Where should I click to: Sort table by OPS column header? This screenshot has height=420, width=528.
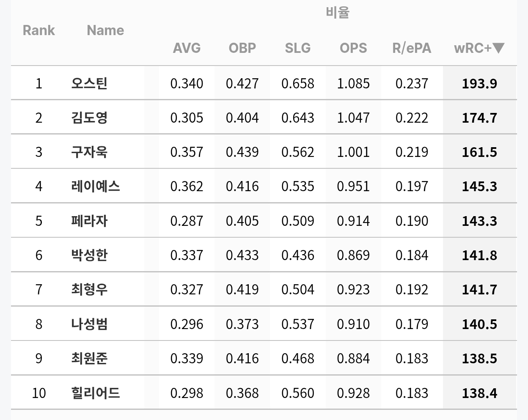click(x=353, y=48)
